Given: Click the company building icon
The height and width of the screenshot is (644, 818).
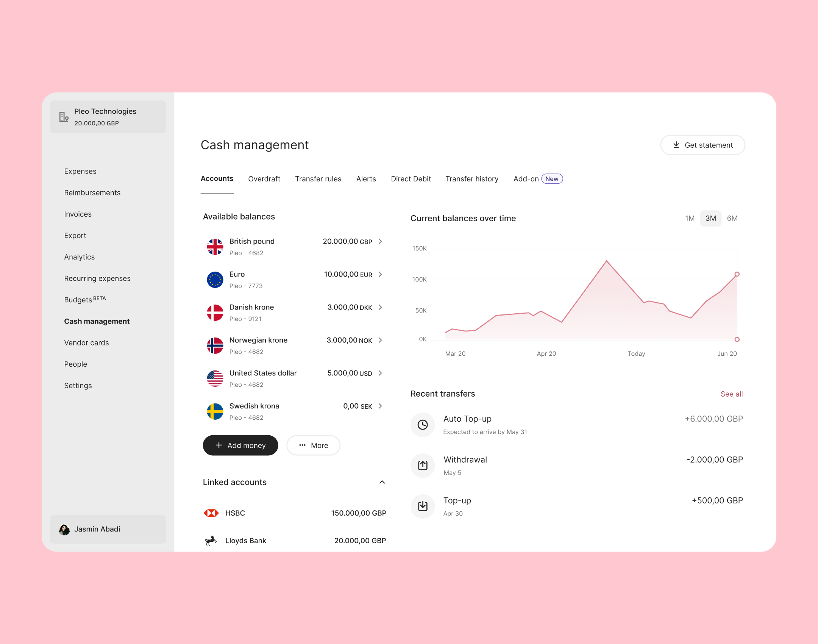Looking at the screenshot, I should pyautogui.click(x=64, y=117).
